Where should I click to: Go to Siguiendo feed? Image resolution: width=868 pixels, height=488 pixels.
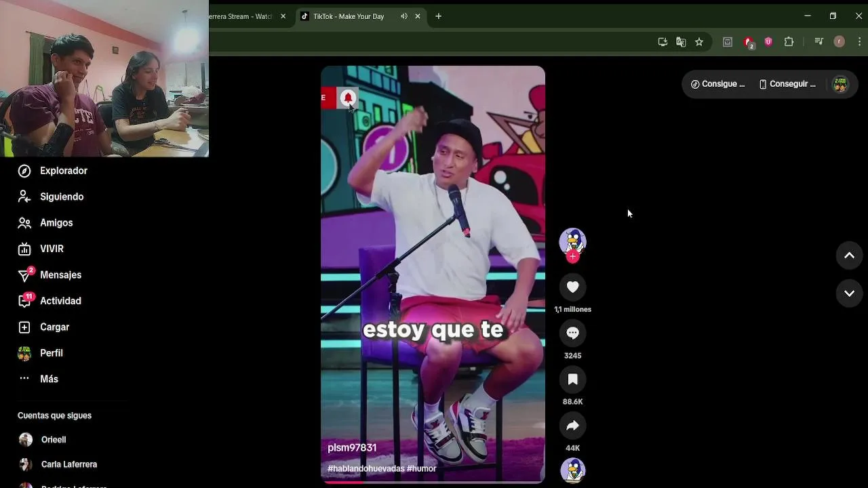[50, 197]
